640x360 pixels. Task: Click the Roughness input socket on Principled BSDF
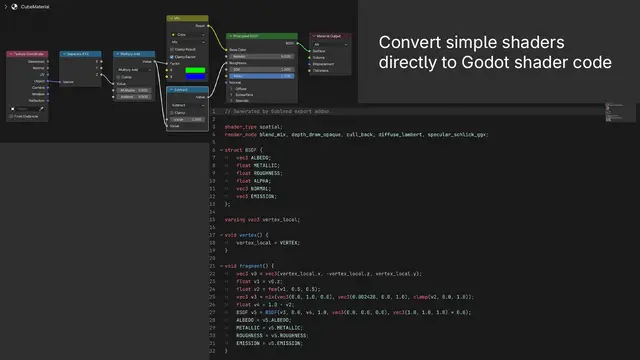point(227,63)
